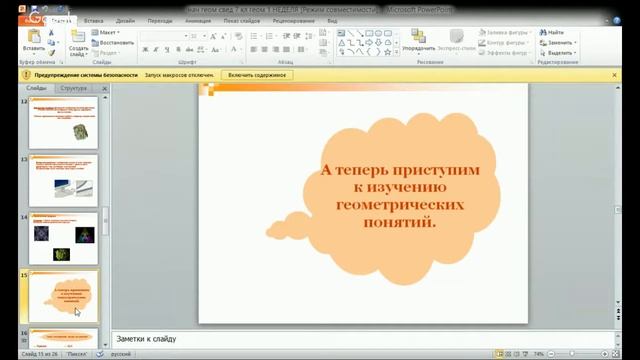Open the Insert (Вставка) ribbon tab
Viewport: 640px width, 360px height.
coord(93,20)
